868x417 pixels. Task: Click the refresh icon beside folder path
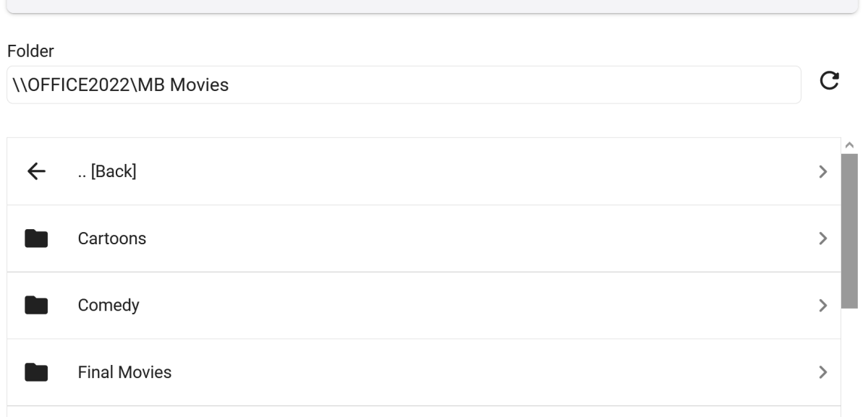click(829, 81)
